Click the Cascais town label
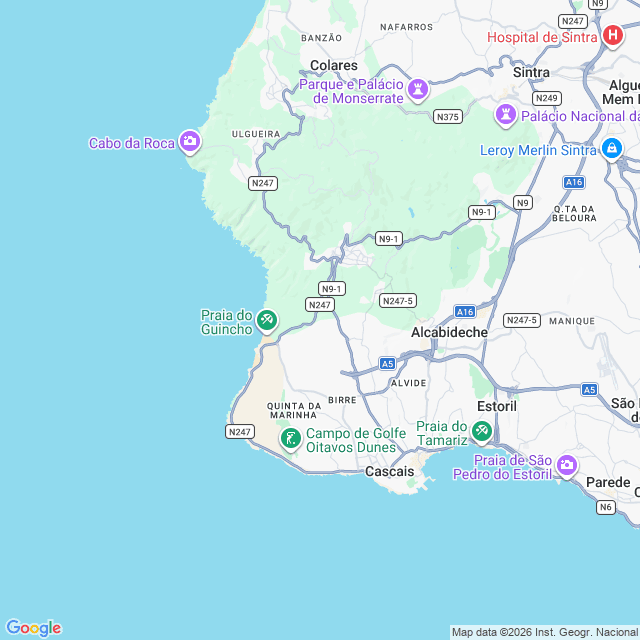 click(389, 471)
